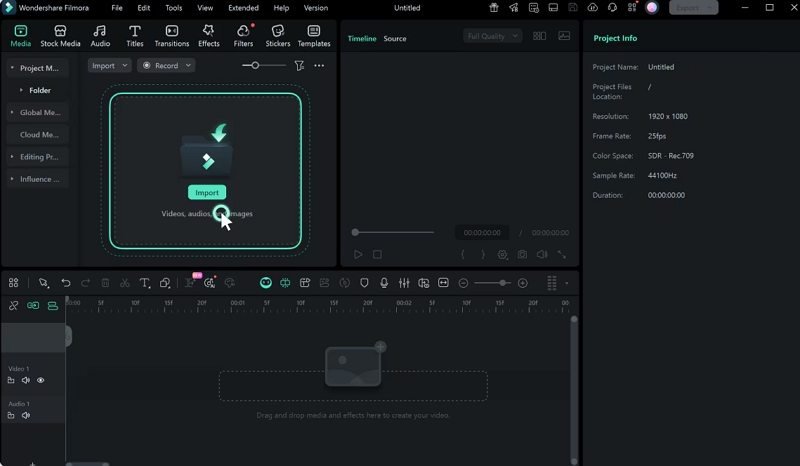This screenshot has width=800, height=466.
Task: Expand the Project Media tree item
Action: (12, 67)
